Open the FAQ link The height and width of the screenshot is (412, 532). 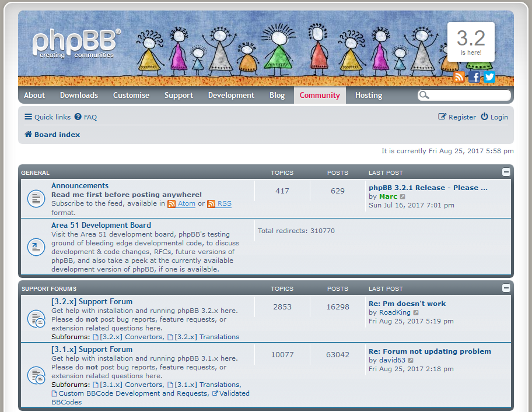coord(90,117)
